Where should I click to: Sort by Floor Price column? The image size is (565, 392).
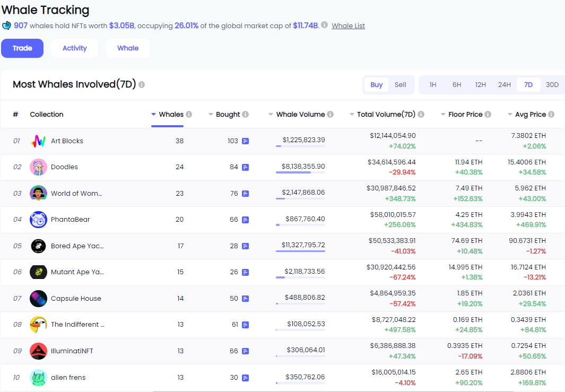coord(462,114)
